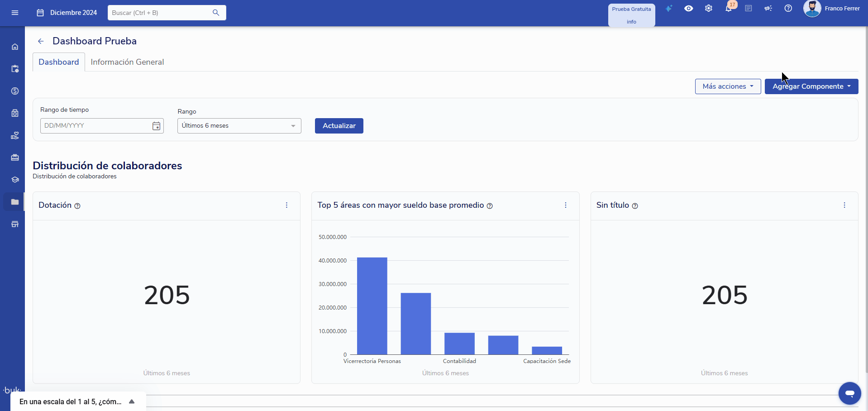Expand the survey prompt at bottom left
The width and height of the screenshot is (868, 411).
click(x=132, y=401)
